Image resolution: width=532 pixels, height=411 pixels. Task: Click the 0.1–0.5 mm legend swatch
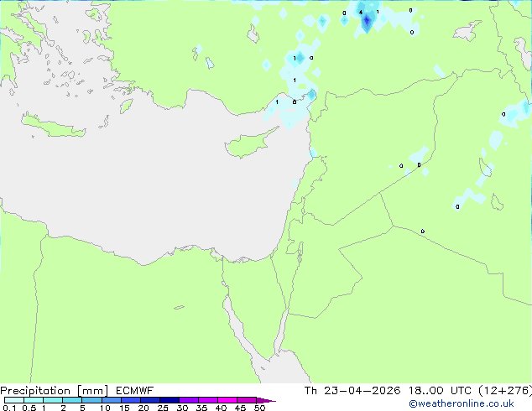(x=14, y=400)
